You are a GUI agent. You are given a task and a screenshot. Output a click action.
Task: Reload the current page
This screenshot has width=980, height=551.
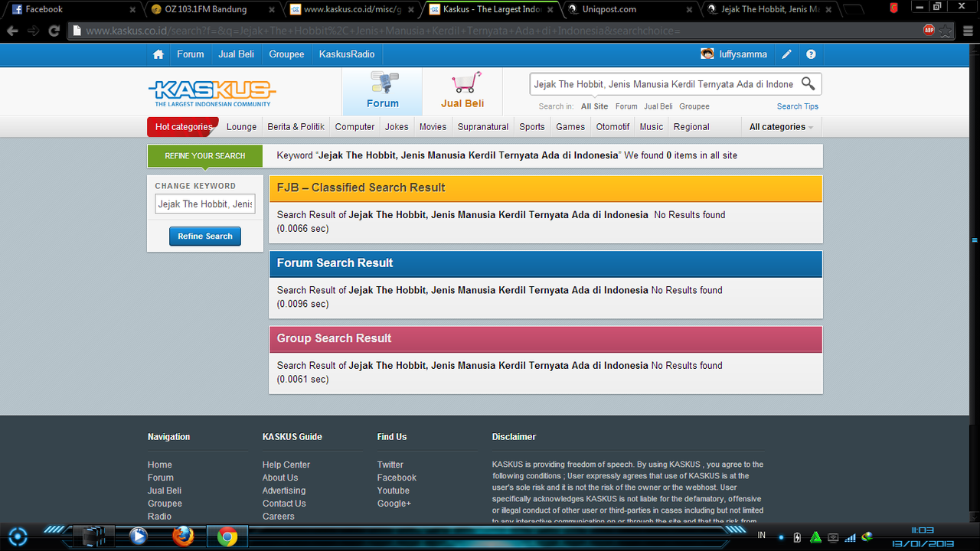pyautogui.click(x=54, y=31)
